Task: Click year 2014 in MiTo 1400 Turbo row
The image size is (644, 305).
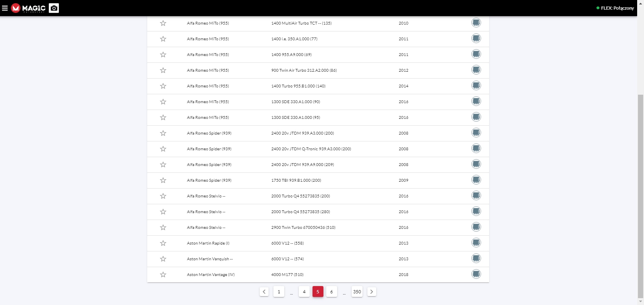Action: [x=403, y=86]
